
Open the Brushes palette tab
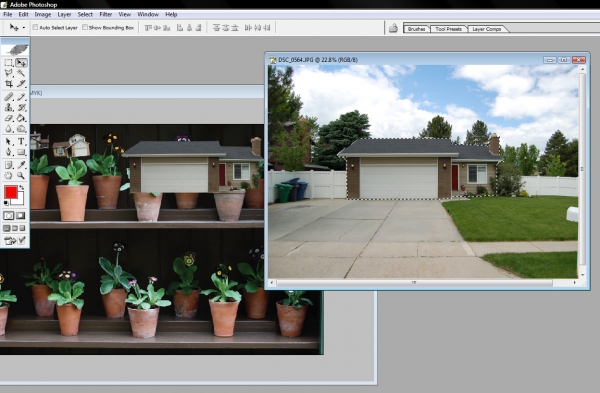click(x=416, y=29)
